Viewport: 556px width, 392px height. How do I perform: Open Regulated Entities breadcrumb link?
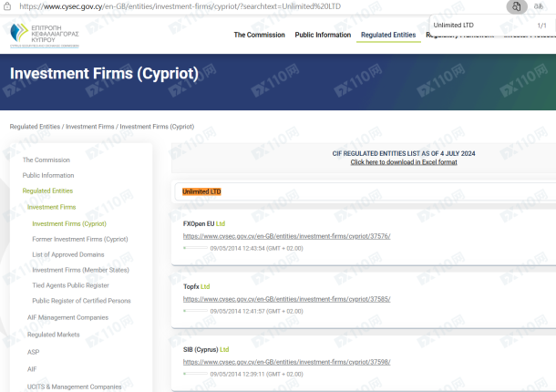coord(35,127)
